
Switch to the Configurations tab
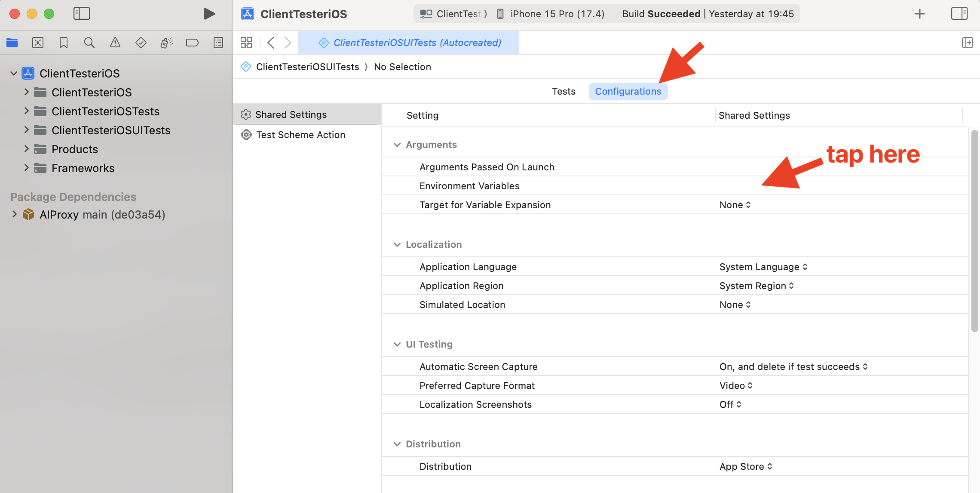[628, 91]
